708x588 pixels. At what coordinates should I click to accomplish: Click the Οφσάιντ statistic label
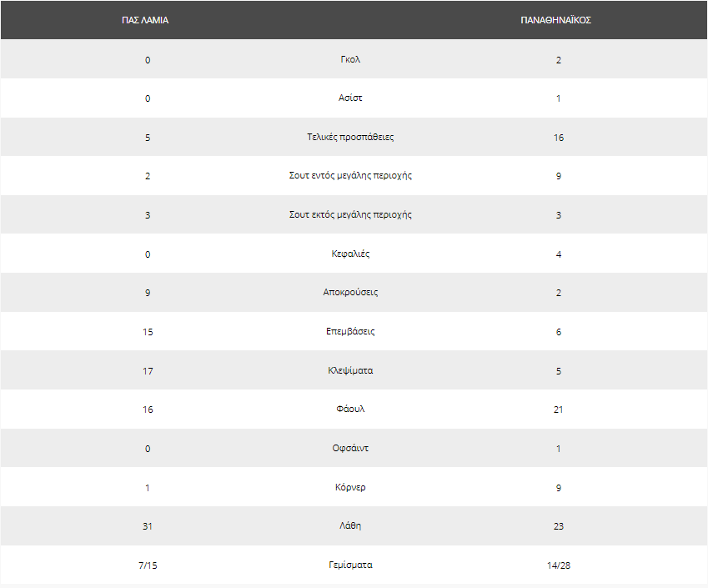click(350, 448)
